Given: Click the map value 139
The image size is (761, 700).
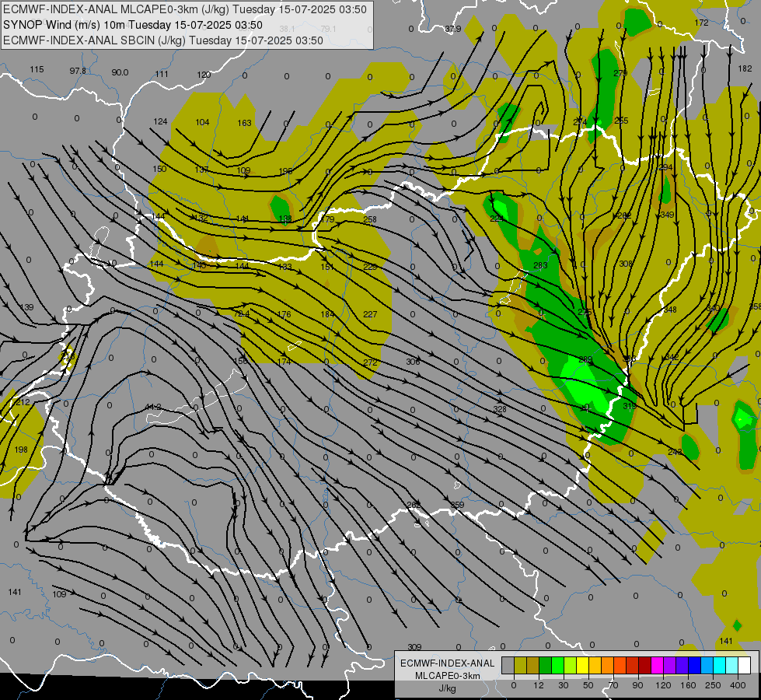Looking at the screenshot, I should [27, 307].
